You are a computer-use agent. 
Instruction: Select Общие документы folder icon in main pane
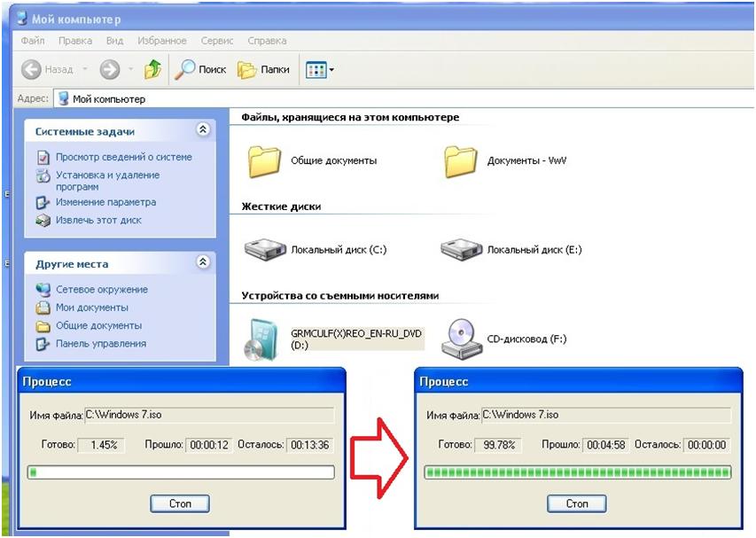pyautogui.click(x=265, y=162)
